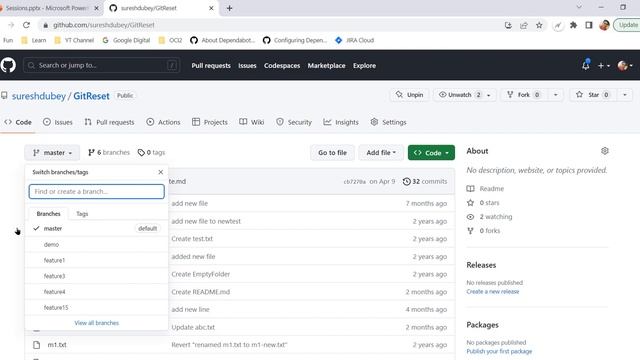
Task: Click the Unpin button
Action: (x=409, y=95)
